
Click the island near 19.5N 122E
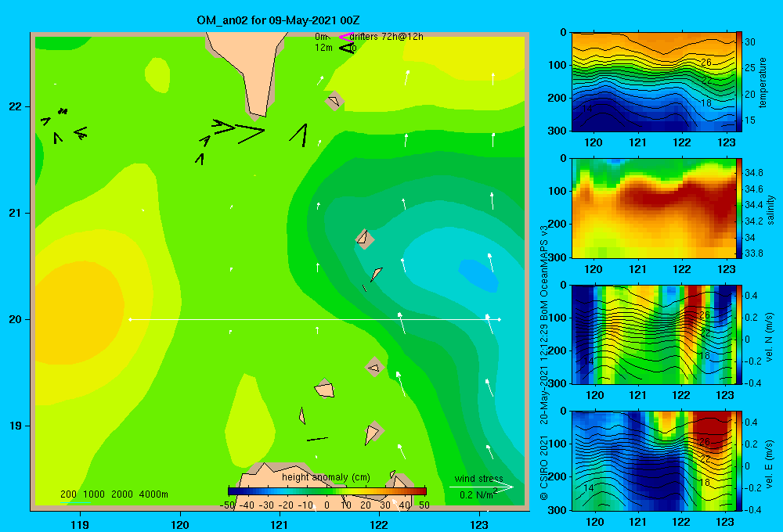click(374, 367)
